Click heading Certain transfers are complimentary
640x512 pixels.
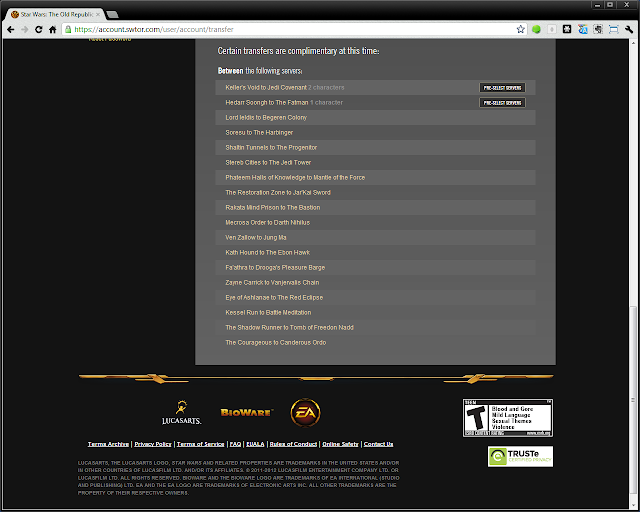point(298,51)
